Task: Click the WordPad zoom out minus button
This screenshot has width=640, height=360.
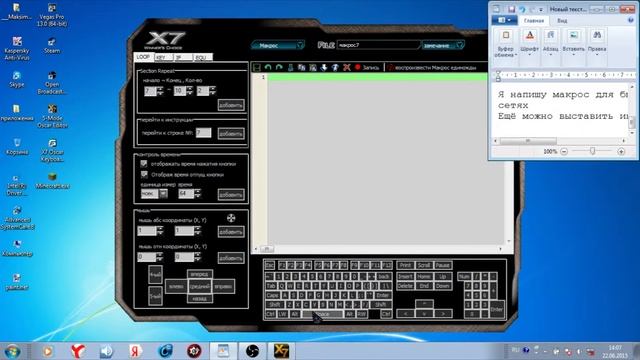Action: tap(564, 151)
